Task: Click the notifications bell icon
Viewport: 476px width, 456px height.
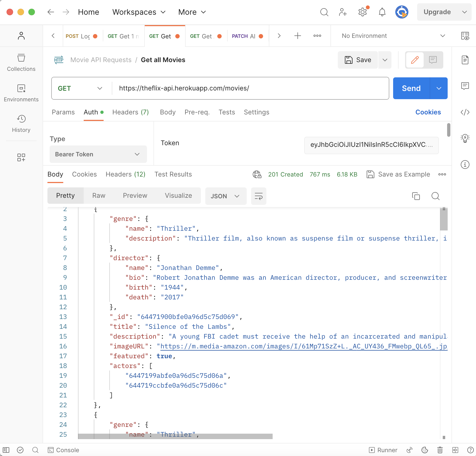Action: click(382, 12)
